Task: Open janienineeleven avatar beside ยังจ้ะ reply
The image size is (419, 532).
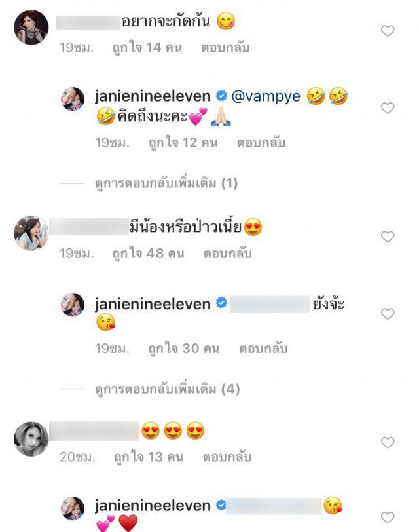Action: (x=73, y=305)
